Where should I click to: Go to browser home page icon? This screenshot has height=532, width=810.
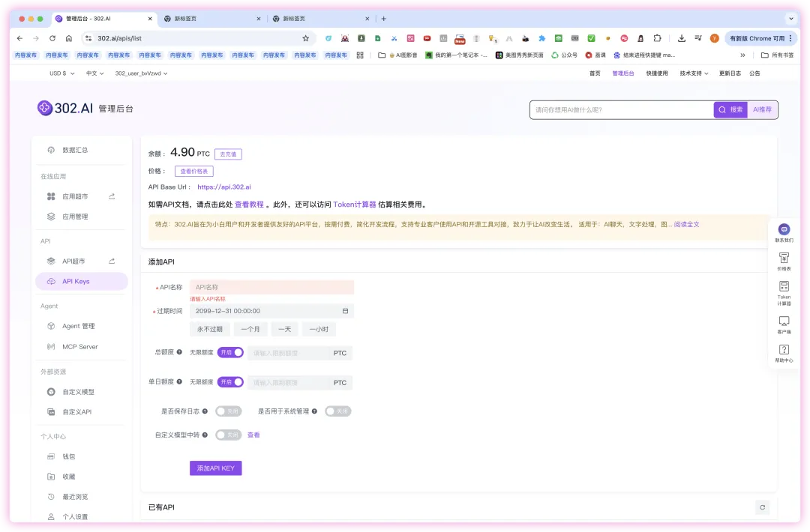(x=69, y=38)
